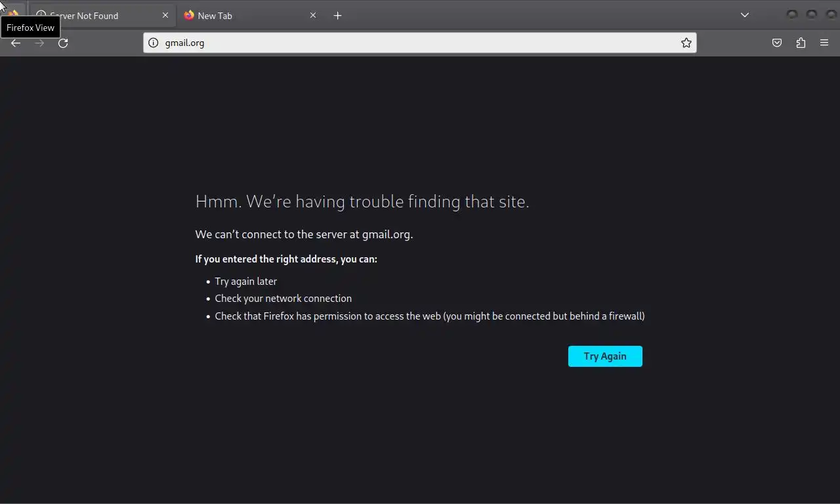
Task: Open a new tab with plus button
Action: click(x=337, y=15)
